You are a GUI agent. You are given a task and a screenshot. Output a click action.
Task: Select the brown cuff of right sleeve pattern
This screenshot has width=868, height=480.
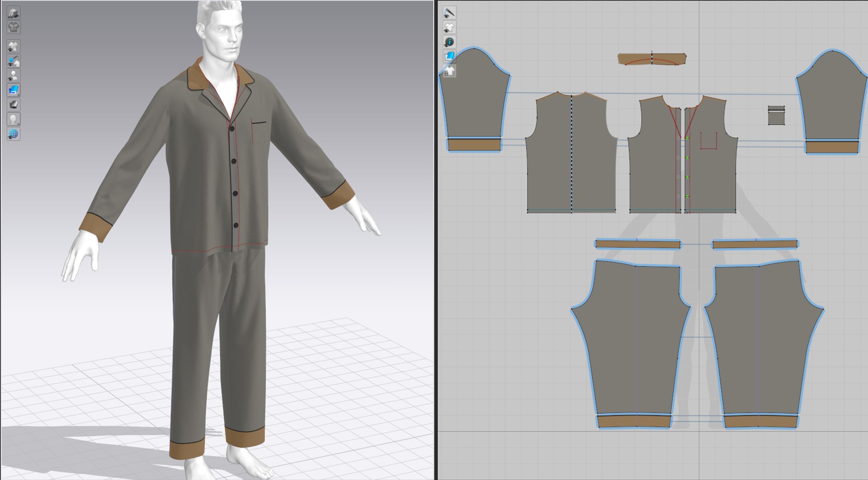[832, 147]
